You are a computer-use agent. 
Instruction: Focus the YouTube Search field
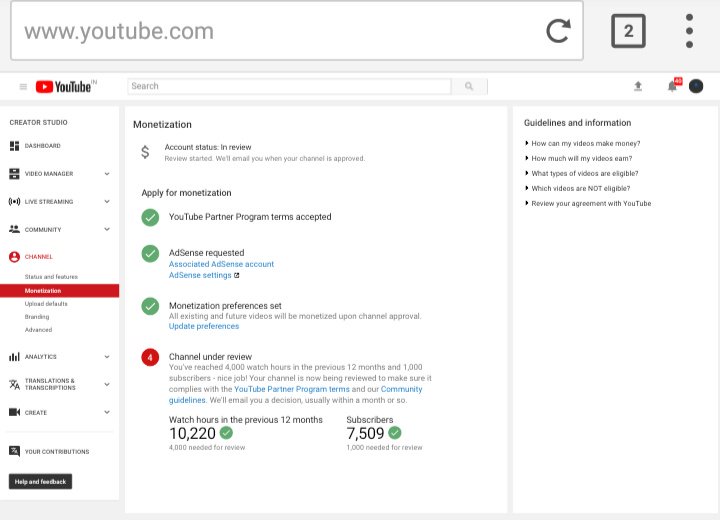point(289,86)
